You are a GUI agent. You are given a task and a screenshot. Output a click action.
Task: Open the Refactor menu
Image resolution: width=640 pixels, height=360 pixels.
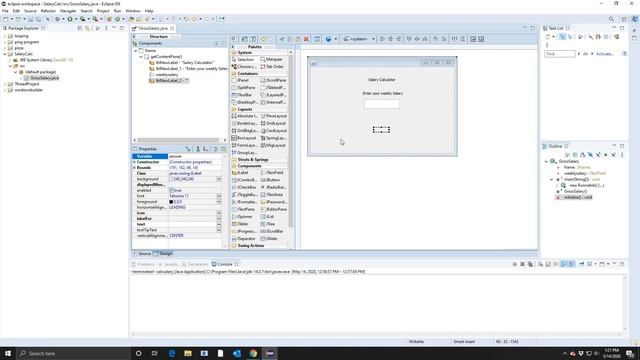pos(48,11)
